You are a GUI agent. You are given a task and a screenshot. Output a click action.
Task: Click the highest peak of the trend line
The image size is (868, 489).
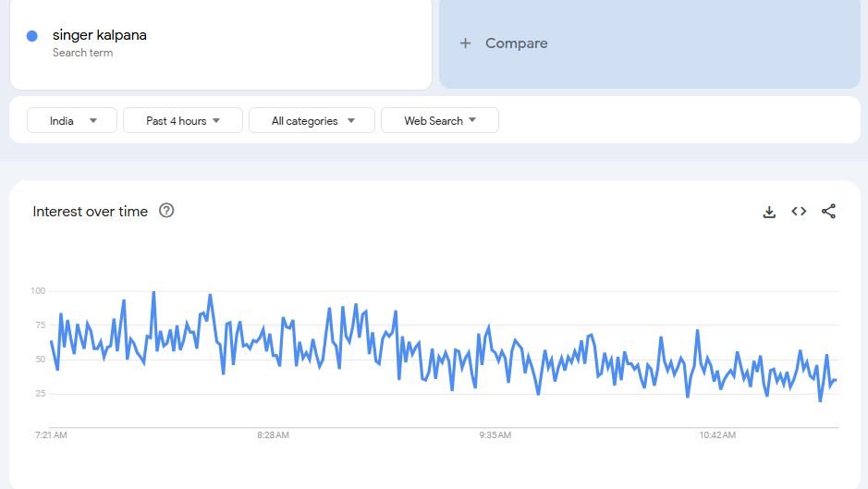point(153,292)
